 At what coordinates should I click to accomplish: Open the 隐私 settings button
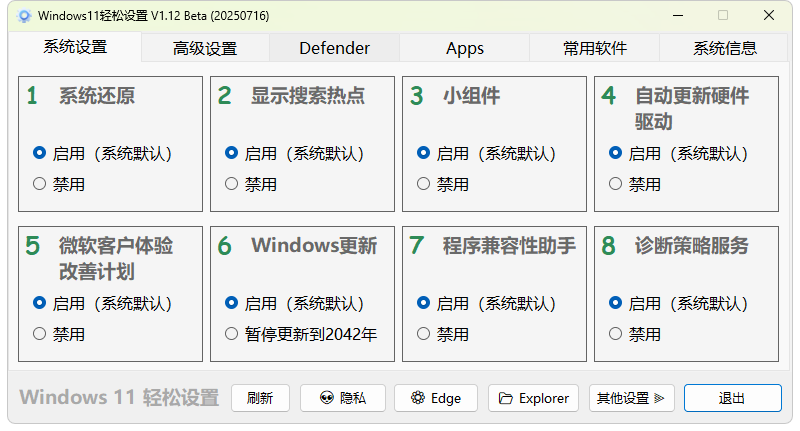pos(343,398)
